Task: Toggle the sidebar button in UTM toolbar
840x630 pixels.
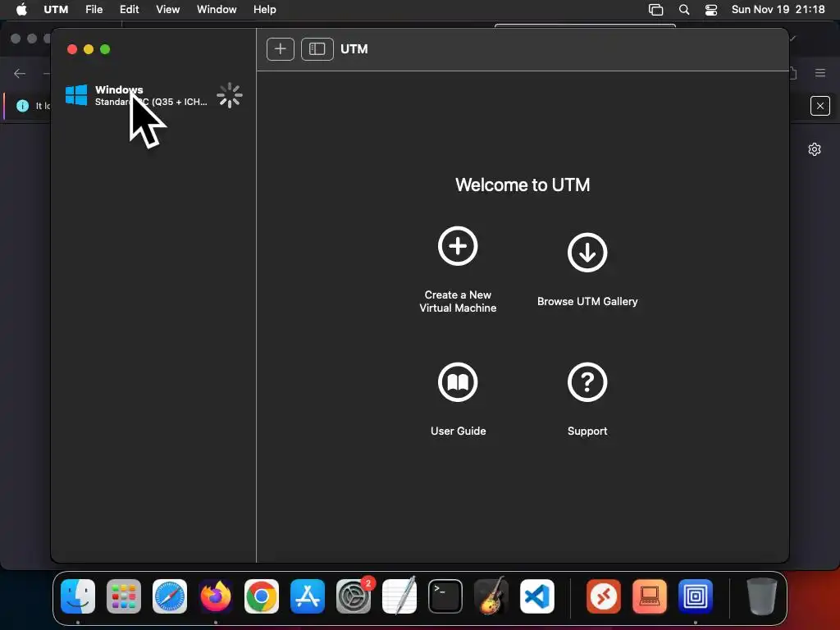Action: pos(317,49)
